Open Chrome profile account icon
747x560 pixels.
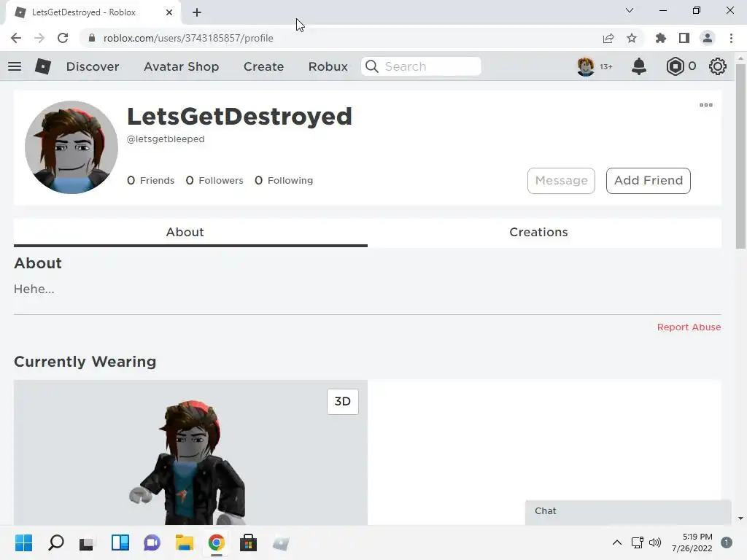pos(707,38)
